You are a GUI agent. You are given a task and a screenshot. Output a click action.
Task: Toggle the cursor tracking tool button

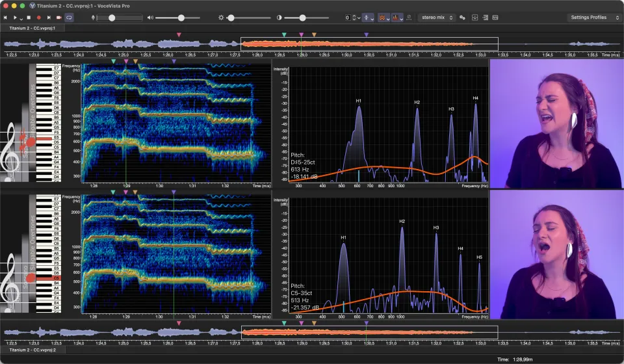click(366, 18)
